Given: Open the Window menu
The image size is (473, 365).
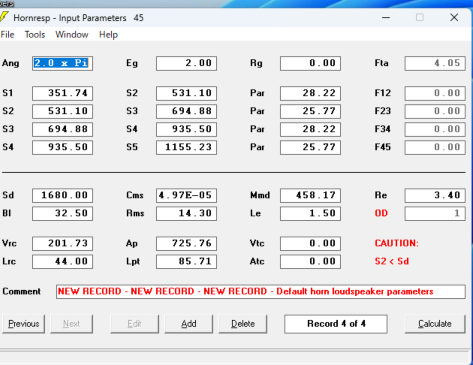Looking at the screenshot, I should [x=72, y=35].
